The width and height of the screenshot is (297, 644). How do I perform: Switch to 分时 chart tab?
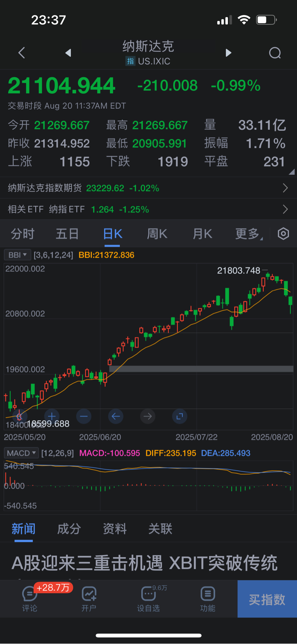[x=23, y=234]
